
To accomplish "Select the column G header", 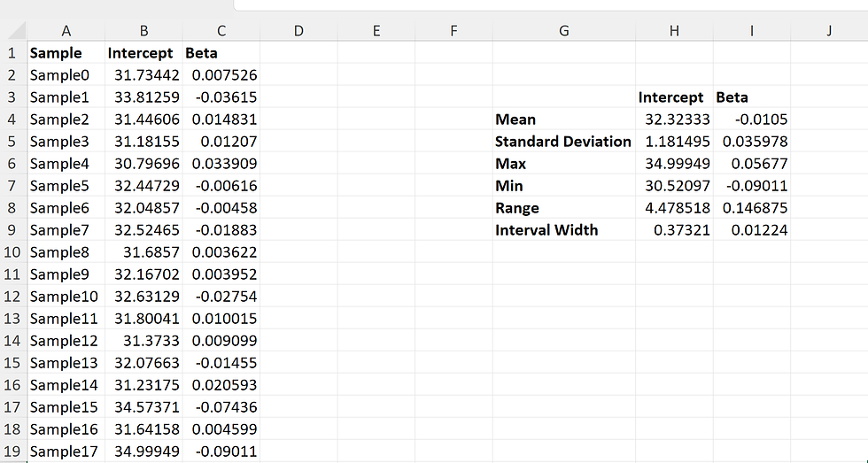I will 564,31.
